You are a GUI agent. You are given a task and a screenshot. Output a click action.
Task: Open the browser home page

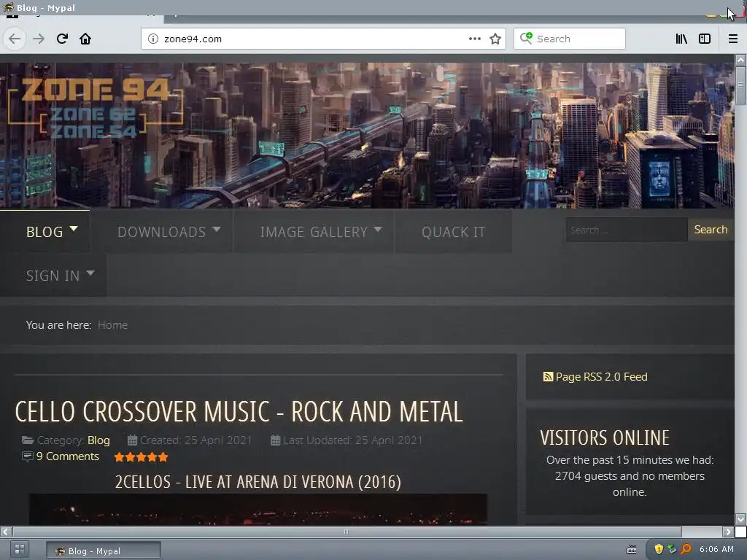point(85,39)
